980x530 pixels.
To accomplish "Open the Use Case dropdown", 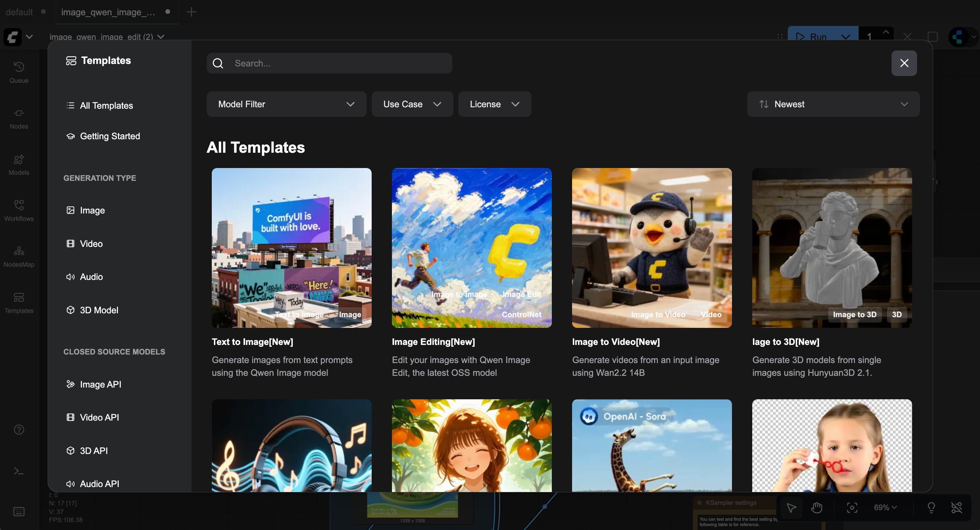I will pos(412,104).
